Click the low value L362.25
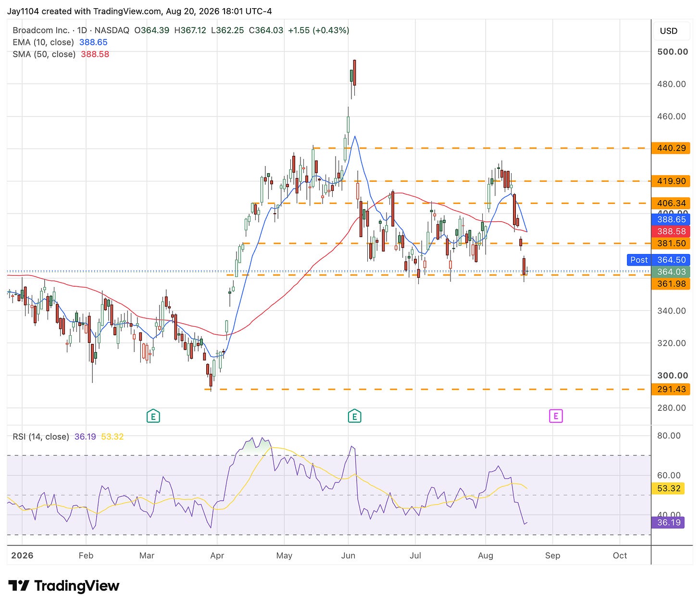Image resolution: width=700 pixels, height=607 pixels. [x=227, y=30]
